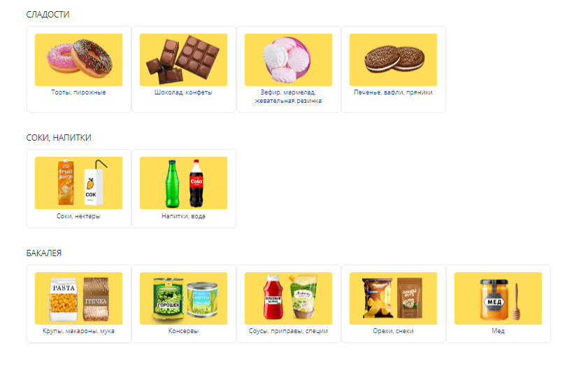Select the Соки, нектары link
Image resolution: width=588 pixels, height=366 pixels.
[x=78, y=216]
